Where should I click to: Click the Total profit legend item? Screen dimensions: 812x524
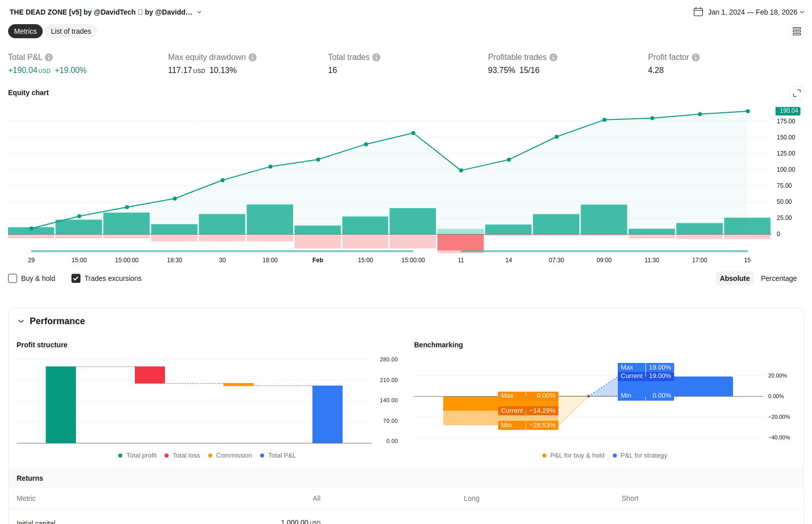(x=137, y=456)
